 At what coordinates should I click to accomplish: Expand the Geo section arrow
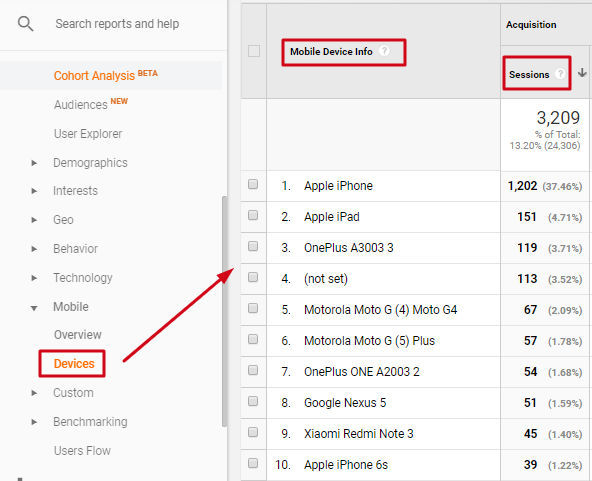(x=34, y=220)
